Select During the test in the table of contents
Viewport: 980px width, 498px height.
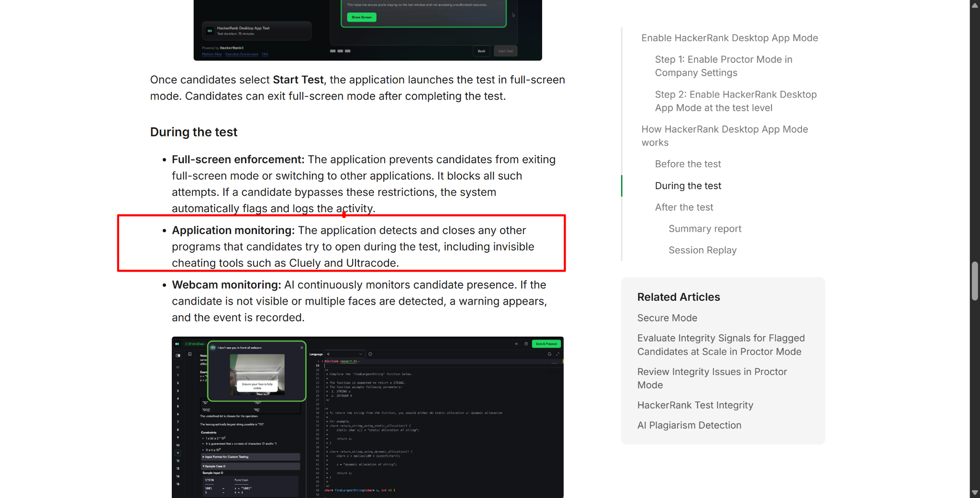tap(688, 186)
